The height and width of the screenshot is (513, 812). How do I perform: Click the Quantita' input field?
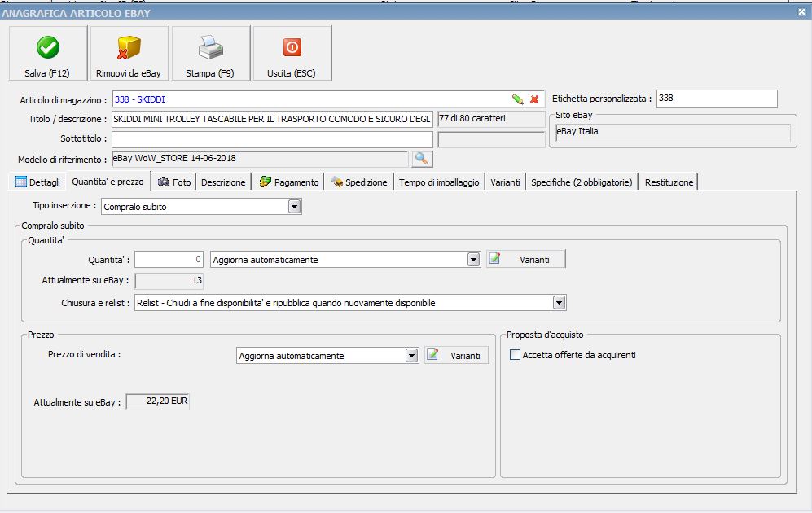tap(169, 259)
